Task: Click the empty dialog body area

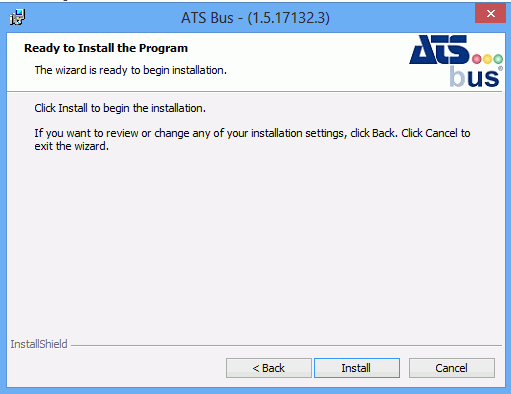Action: pyautogui.click(x=255, y=243)
